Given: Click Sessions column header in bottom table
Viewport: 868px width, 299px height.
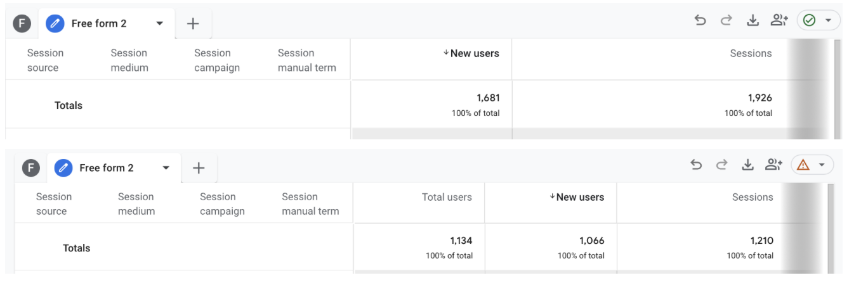Looking at the screenshot, I should pos(753,197).
